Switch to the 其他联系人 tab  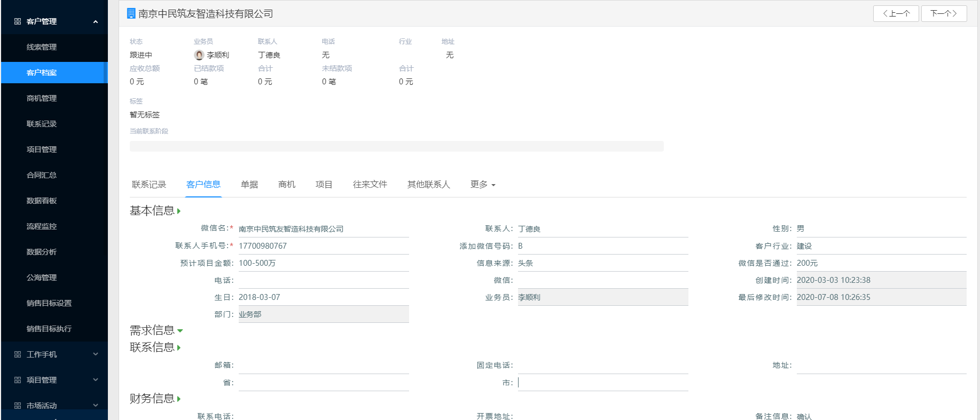tap(429, 185)
